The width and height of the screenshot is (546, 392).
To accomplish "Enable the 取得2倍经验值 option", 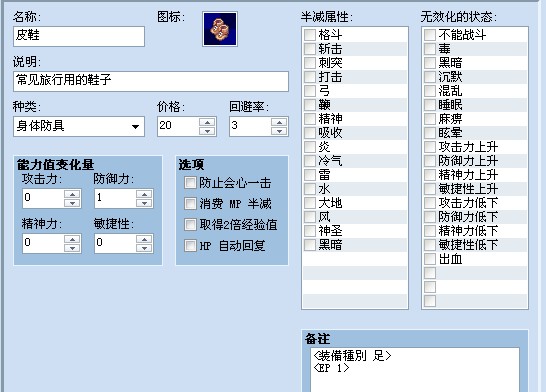I will coord(190,225).
